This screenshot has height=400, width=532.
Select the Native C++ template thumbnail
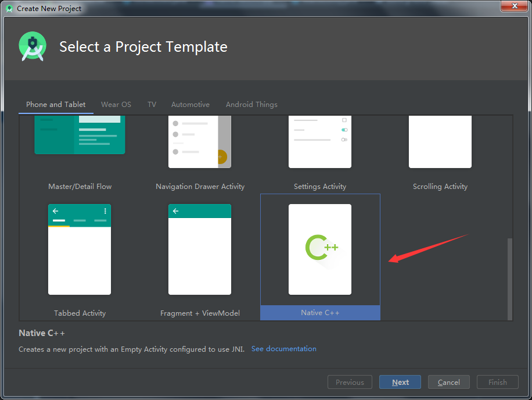(320, 249)
